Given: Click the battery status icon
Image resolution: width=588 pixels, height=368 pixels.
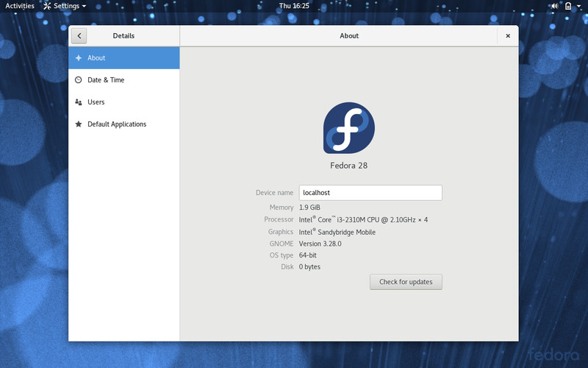Looking at the screenshot, I should [x=568, y=6].
